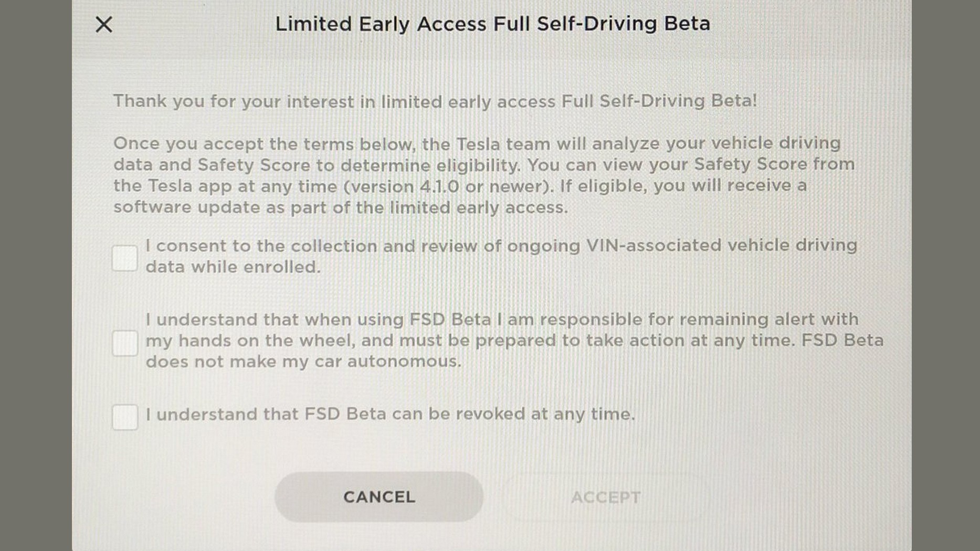Image resolution: width=980 pixels, height=551 pixels.
Task: Click the gray area right of the dialog
Action: coord(946,275)
